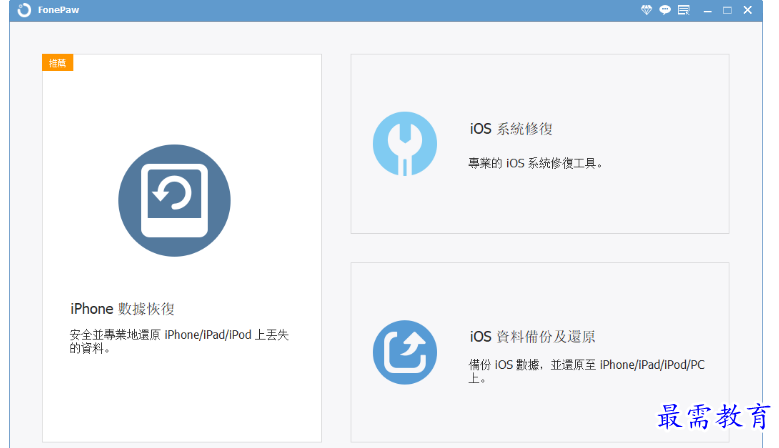Screen dimensions: 779x448
Task: Close the FonePaw window
Action: (x=747, y=10)
